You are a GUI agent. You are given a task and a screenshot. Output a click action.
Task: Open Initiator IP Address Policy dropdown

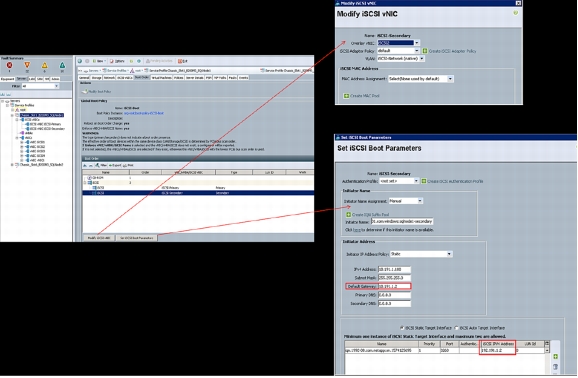pyautogui.click(x=449, y=254)
